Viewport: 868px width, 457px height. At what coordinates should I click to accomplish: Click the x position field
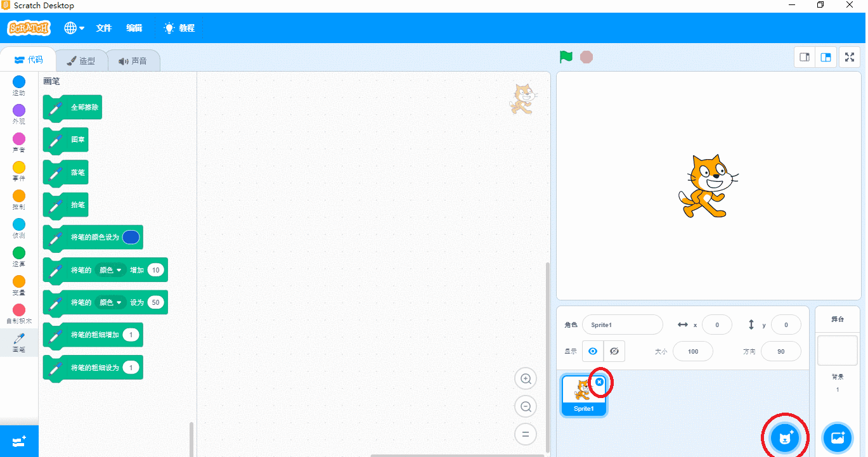(x=717, y=325)
